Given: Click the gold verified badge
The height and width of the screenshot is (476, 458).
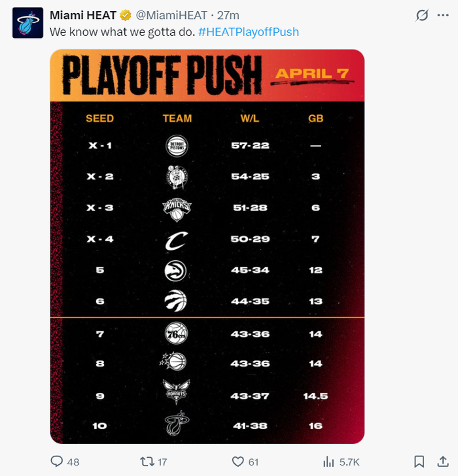Looking at the screenshot, I should 126,15.
